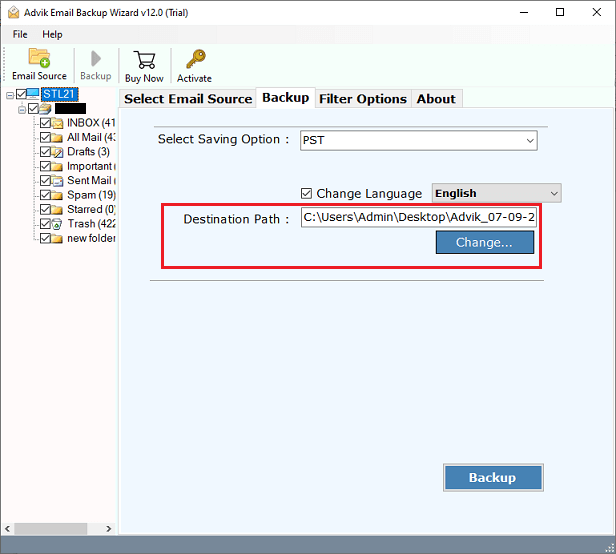This screenshot has height=554, width=616.
Task: Switch to the Backup tab
Action: (286, 97)
